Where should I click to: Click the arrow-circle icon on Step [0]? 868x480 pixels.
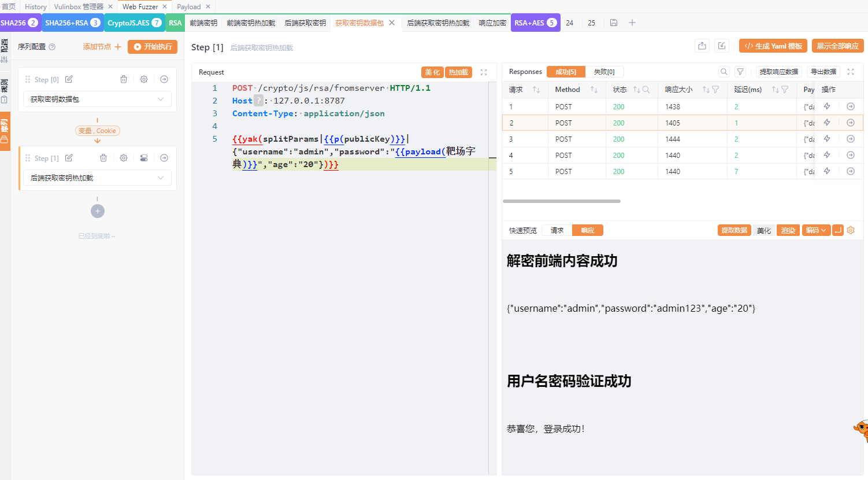(164, 79)
